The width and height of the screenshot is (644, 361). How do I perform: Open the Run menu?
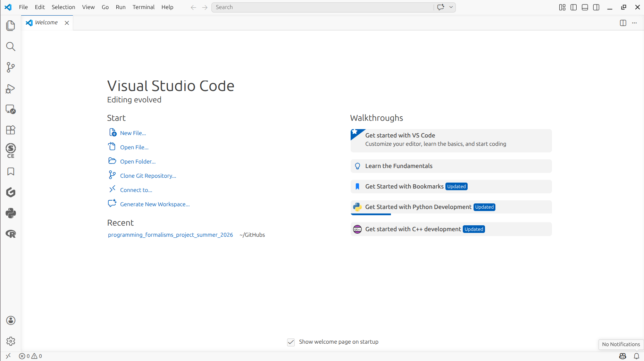[120, 7]
